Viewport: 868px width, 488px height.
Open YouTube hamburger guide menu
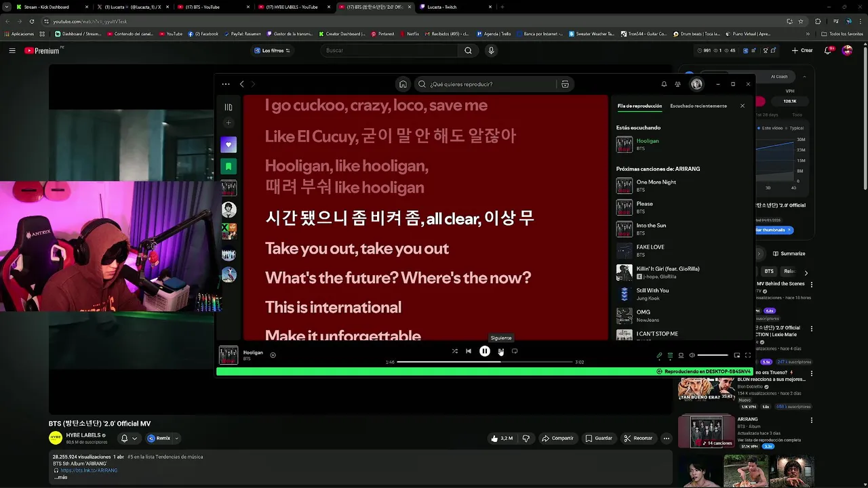[12, 50]
